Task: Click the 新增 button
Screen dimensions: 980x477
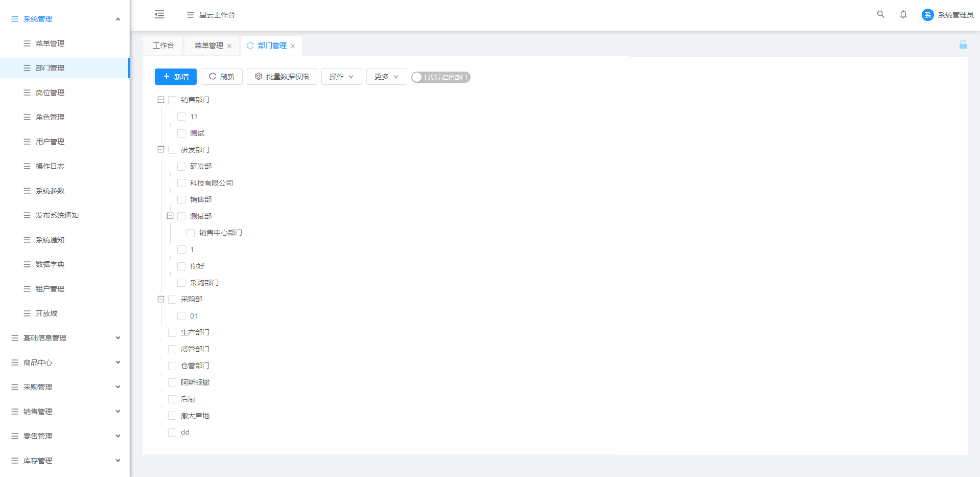Action: tap(176, 77)
